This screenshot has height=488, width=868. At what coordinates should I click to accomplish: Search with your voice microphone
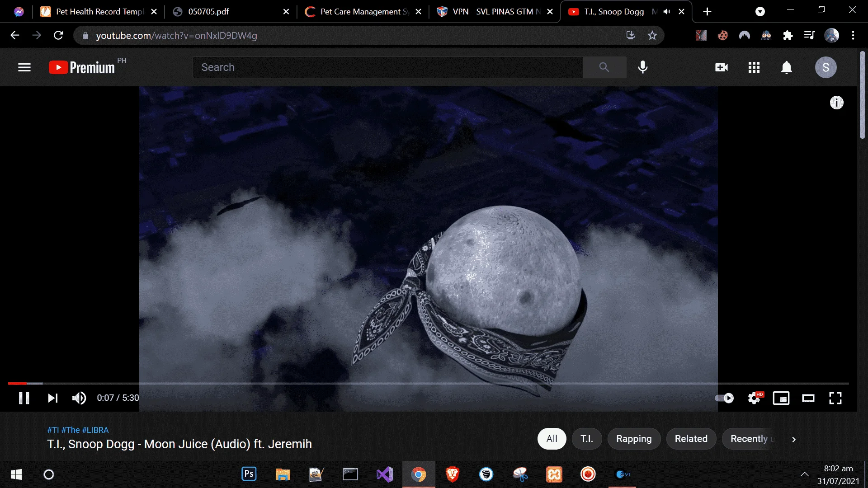click(x=642, y=67)
